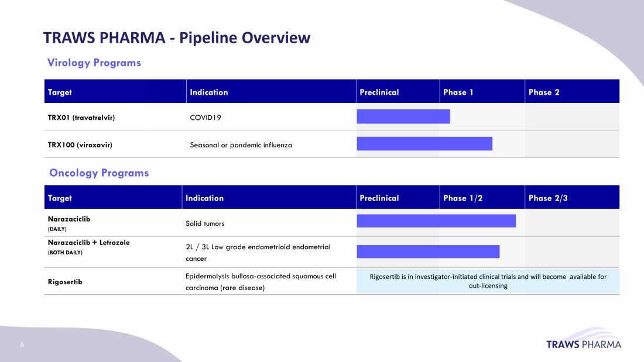Image resolution: width=644 pixels, height=362 pixels.
Task: Select the Rigosertib target cell
Action: pos(65,282)
